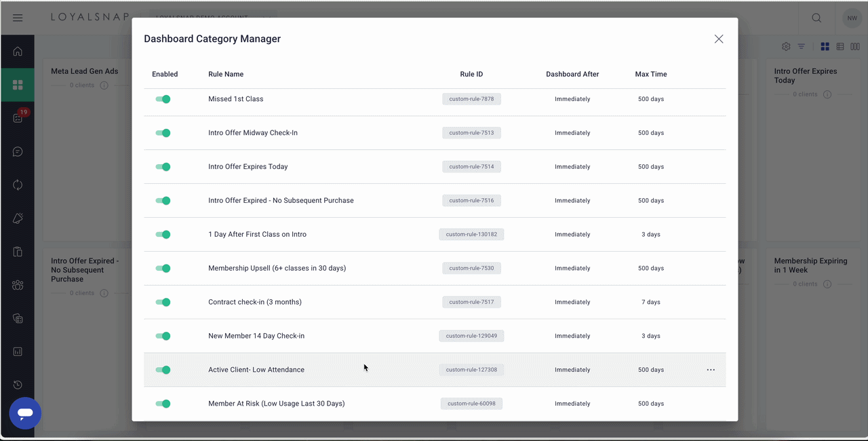Image resolution: width=868 pixels, height=441 pixels.
Task: Turn off the New Member 14 Day Check-in toggle
Action: pyautogui.click(x=163, y=336)
